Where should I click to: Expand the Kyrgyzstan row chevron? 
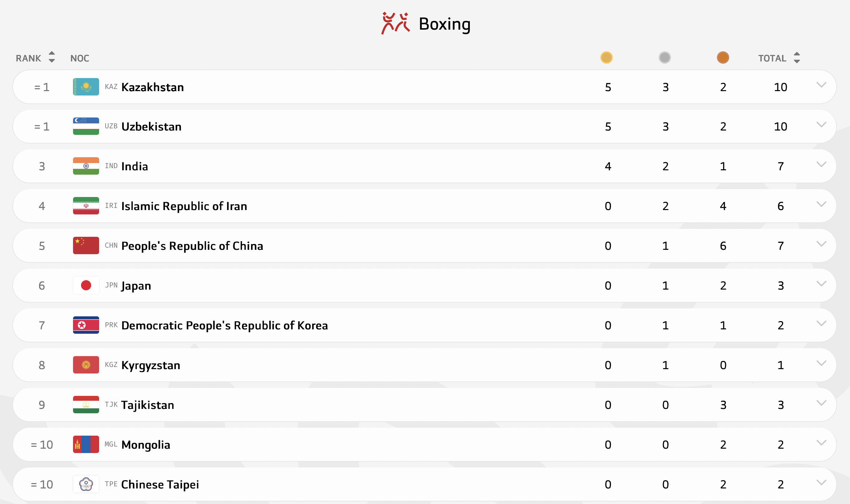tap(821, 363)
